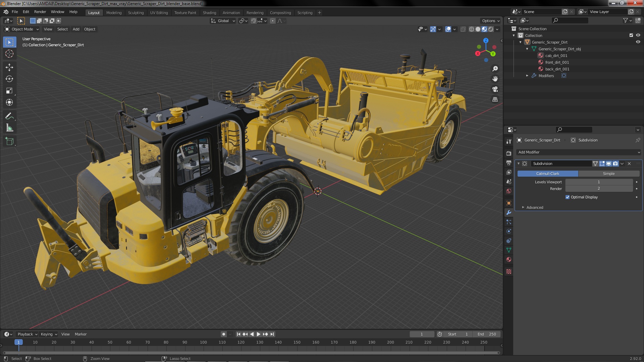Toggle camera view in viewport
This screenshot has height=362, width=644.
coord(495,89)
